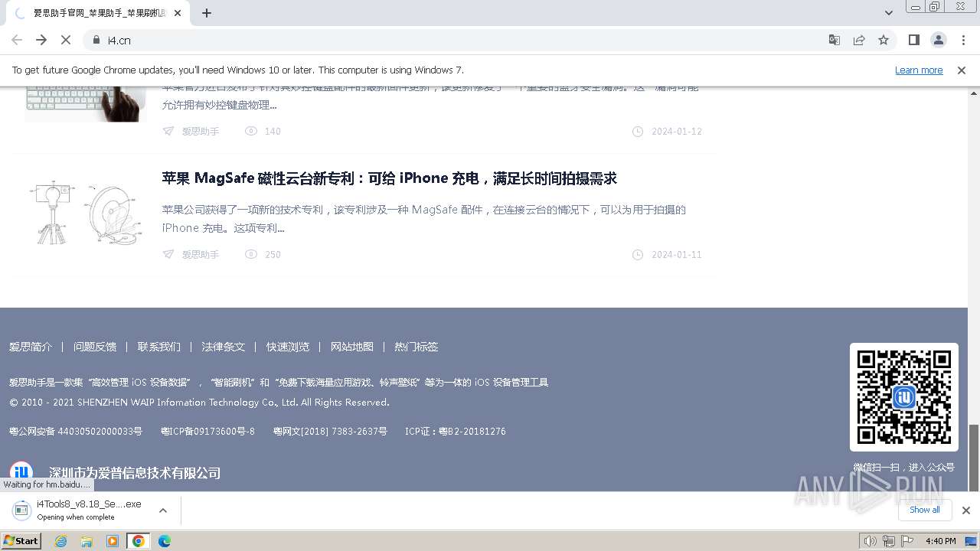Click the i4 logo in footer
980x551 pixels.
(21, 472)
